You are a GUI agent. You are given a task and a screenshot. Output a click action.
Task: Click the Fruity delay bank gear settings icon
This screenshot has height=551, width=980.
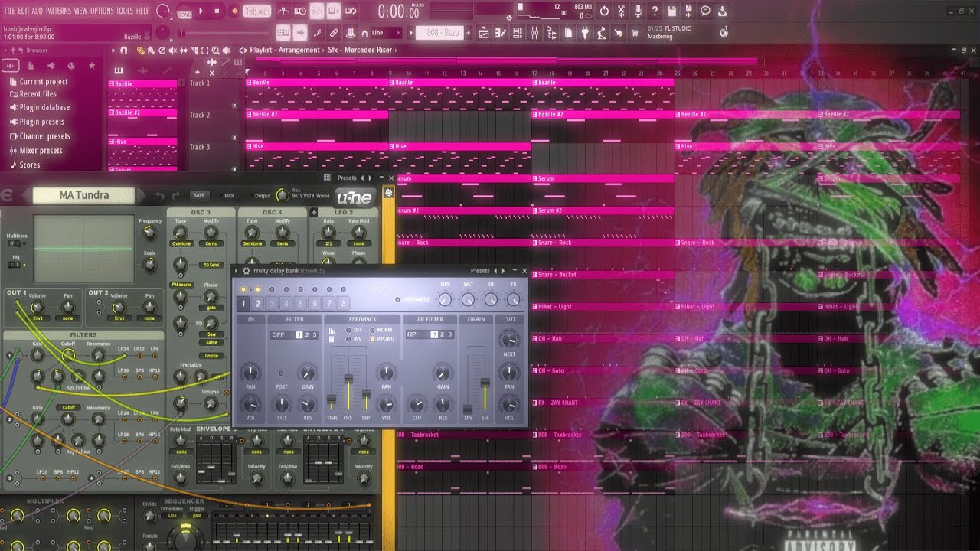247,271
